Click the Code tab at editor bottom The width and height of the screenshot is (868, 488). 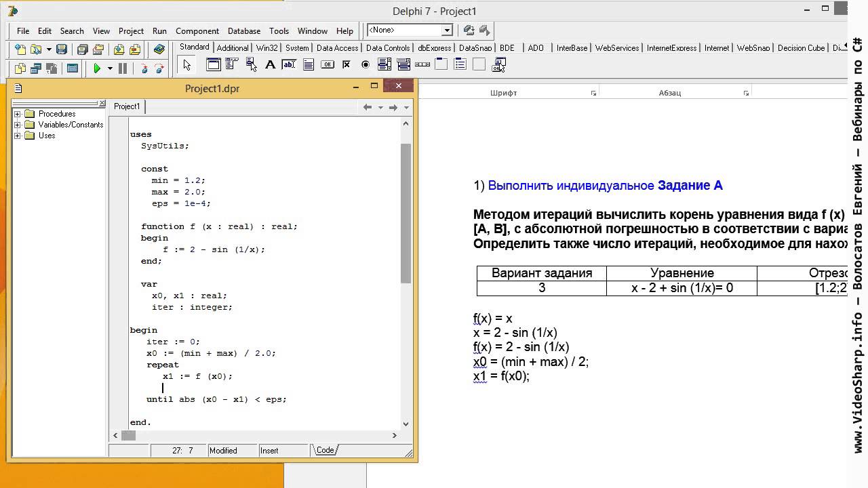pyautogui.click(x=325, y=450)
